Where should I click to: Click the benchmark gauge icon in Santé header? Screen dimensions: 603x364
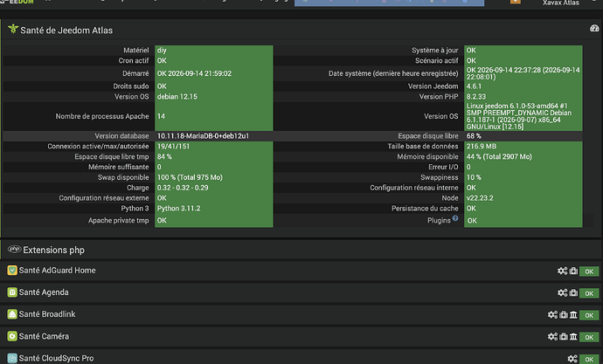click(594, 28)
